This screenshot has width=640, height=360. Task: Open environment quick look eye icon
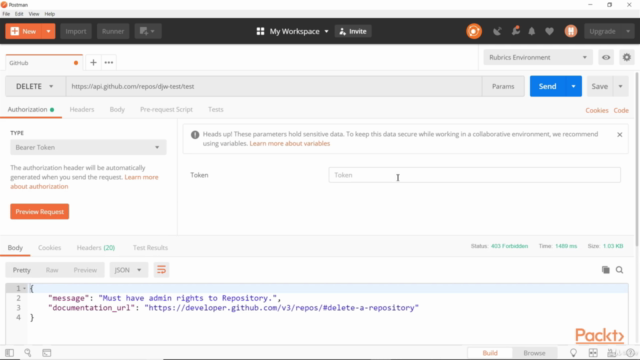[x=606, y=58]
